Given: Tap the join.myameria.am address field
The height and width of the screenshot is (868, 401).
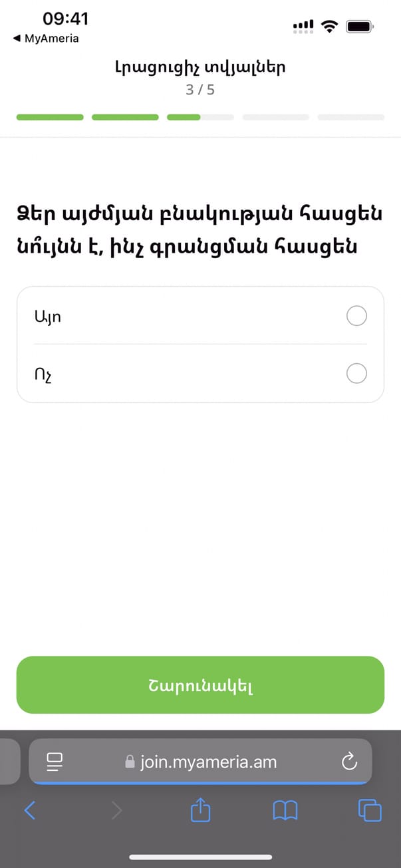Looking at the screenshot, I should (208, 762).
